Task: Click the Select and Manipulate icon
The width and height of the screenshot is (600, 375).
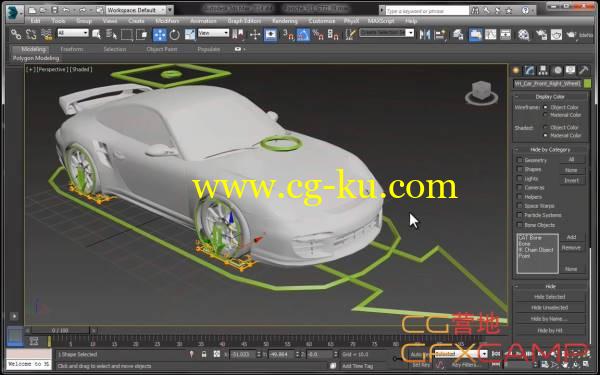Action: (x=255, y=35)
